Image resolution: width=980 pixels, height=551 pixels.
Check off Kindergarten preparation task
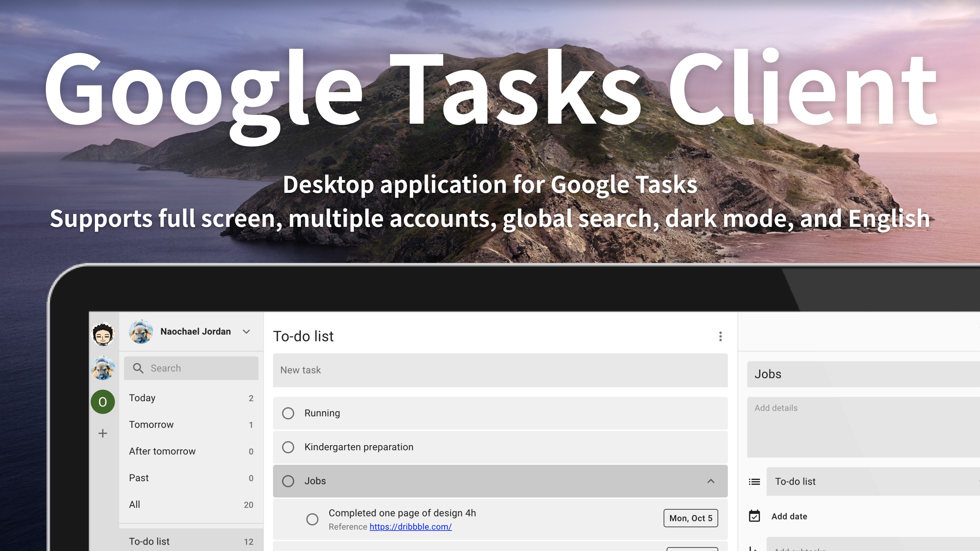click(288, 447)
